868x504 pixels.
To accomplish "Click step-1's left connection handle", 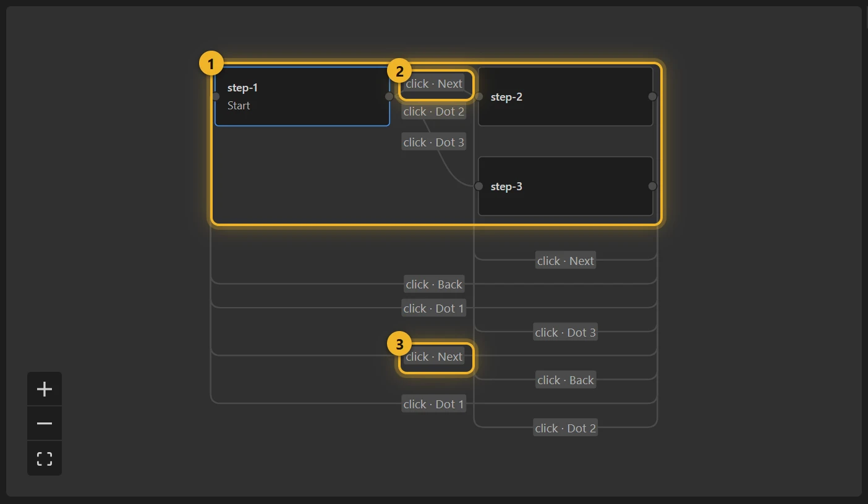I will (x=215, y=96).
